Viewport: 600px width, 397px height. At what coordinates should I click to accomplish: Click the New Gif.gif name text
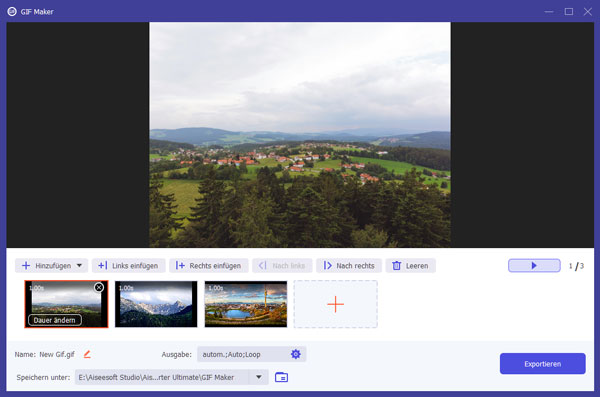click(57, 355)
